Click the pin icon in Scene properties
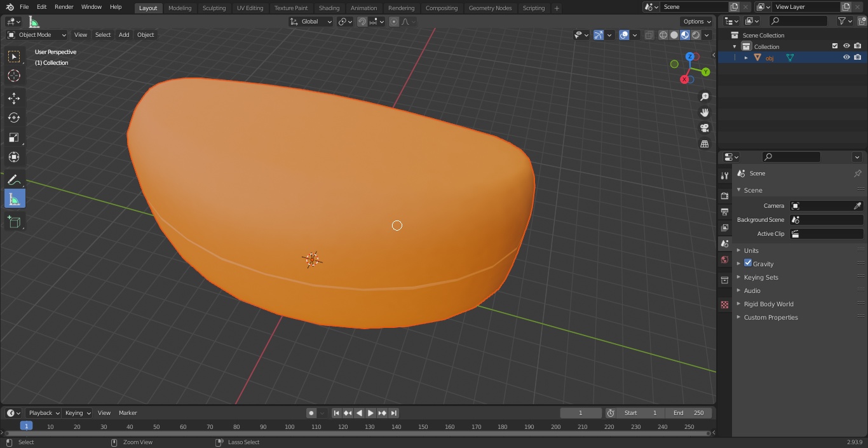The image size is (868, 448). coord(857,173)
